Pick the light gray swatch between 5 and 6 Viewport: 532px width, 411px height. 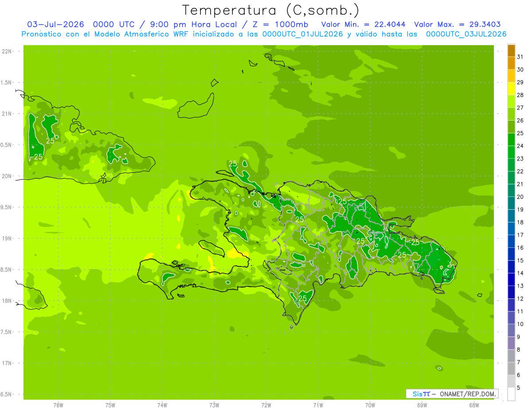click(512, 382)
